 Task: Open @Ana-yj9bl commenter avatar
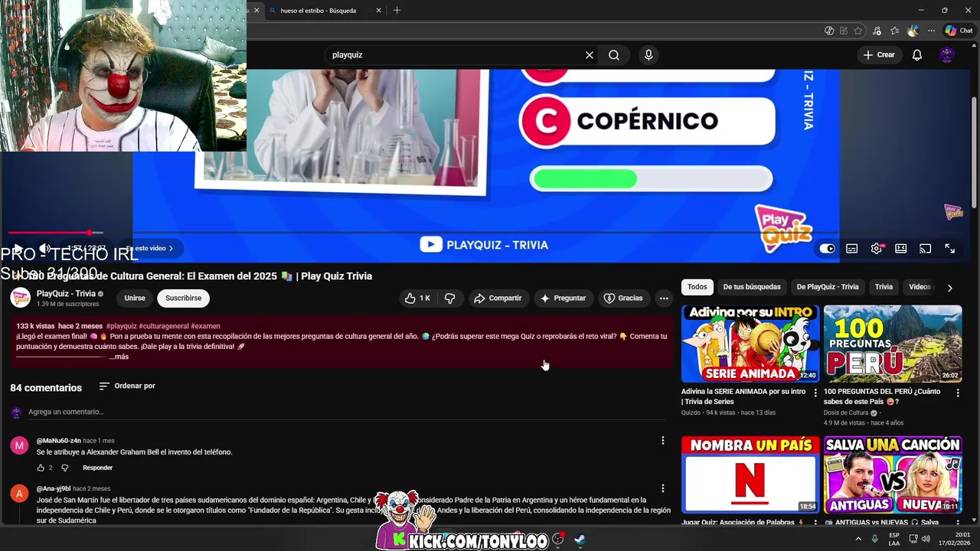point(19,493)
